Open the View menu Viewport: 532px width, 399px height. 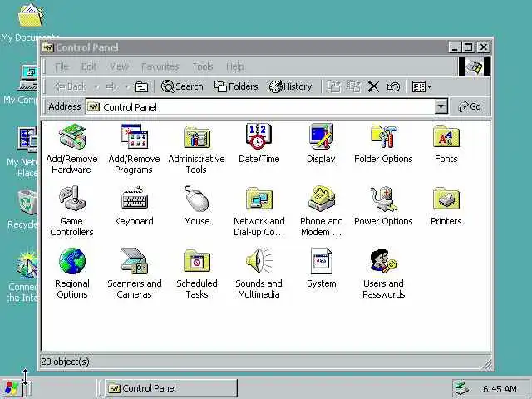pos(119,66)
